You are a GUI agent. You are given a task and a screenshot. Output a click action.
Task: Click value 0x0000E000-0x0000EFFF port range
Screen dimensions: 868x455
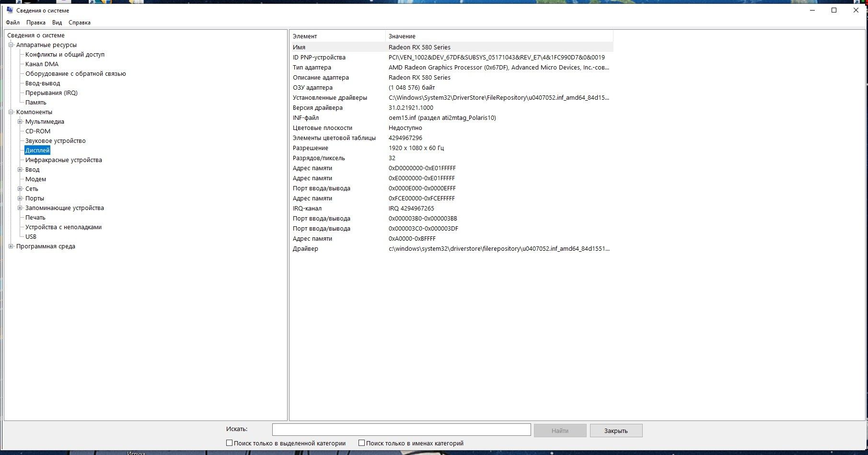[x=422, y=188]
